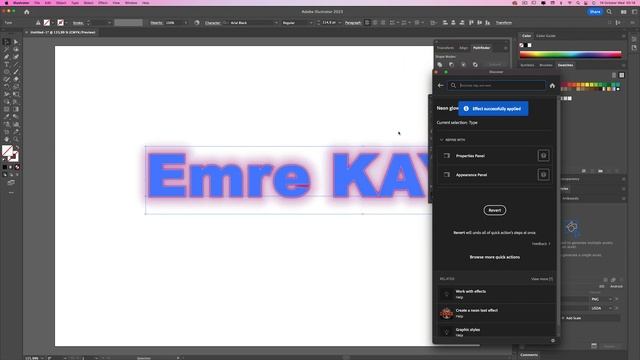The height and width of the screenshot is (360, 640).
Task: Open the font size dropdown
Action: coord(340,23)
